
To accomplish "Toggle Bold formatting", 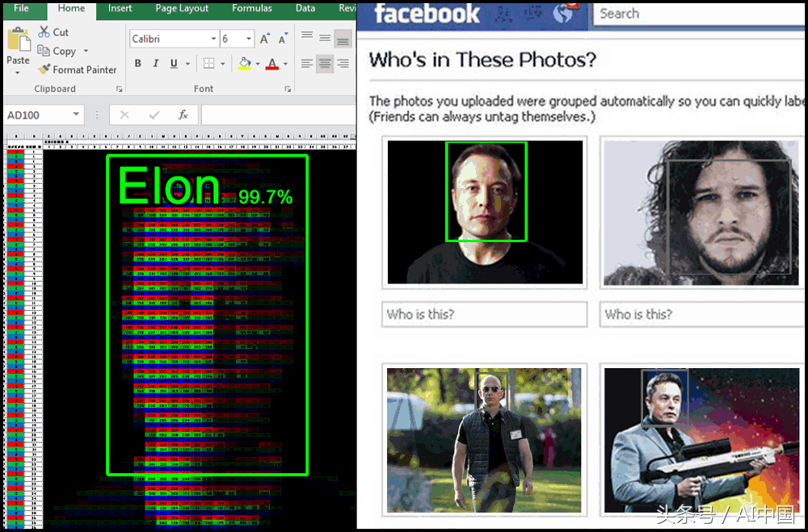I will 137,64.
